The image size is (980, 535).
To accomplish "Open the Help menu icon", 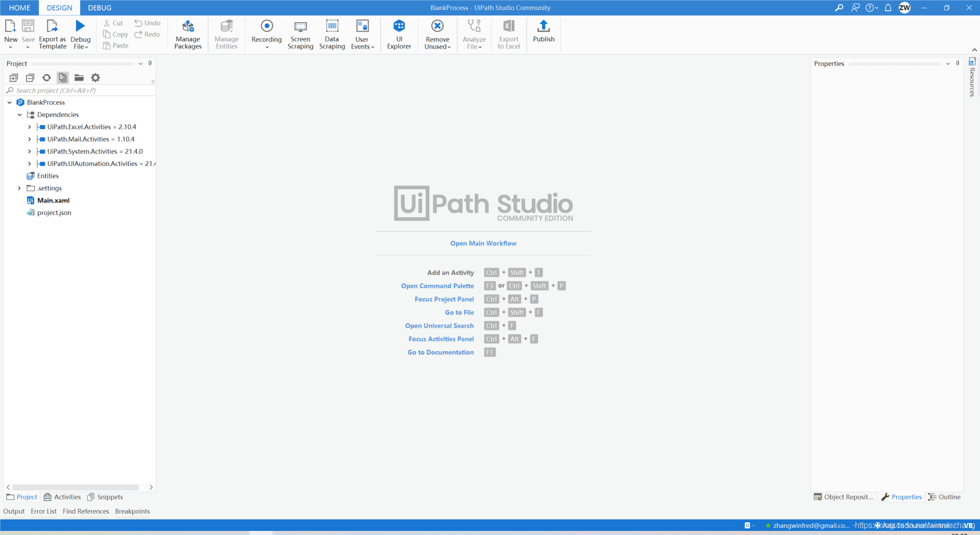I will coord(871,8).
